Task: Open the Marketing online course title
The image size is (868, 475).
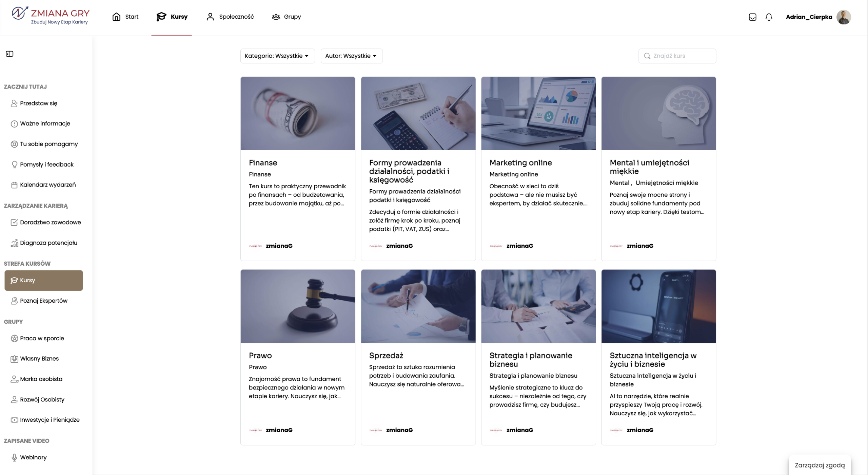Action: (520, 163)
